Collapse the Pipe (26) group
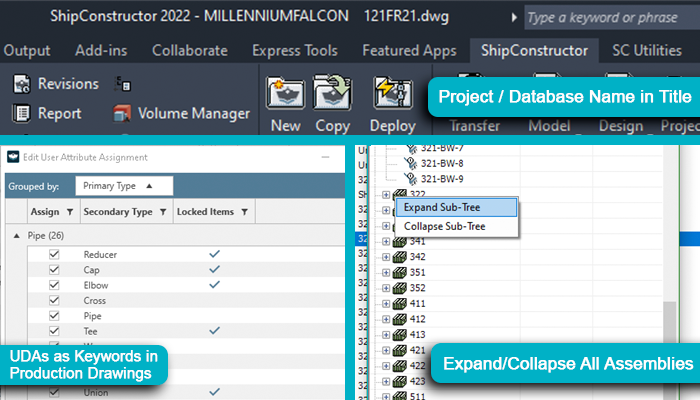The height and width of the screenshot is (400, 700). 17,236
